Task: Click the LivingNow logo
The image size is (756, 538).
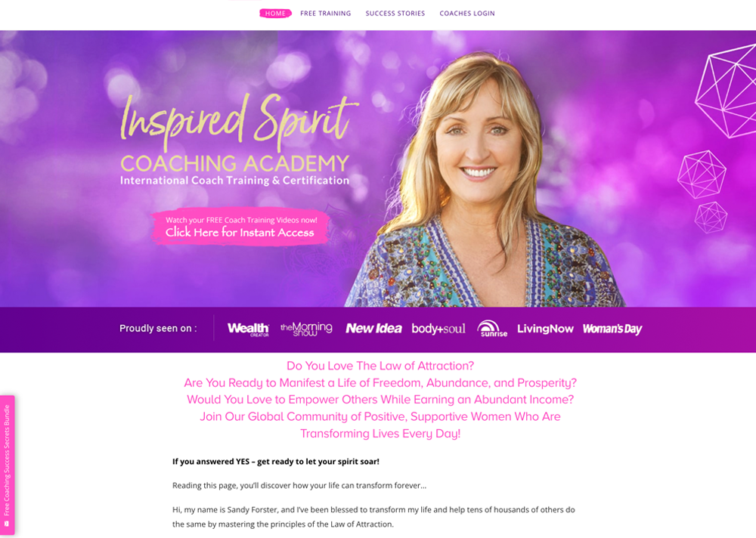Action: pos(545,329)
